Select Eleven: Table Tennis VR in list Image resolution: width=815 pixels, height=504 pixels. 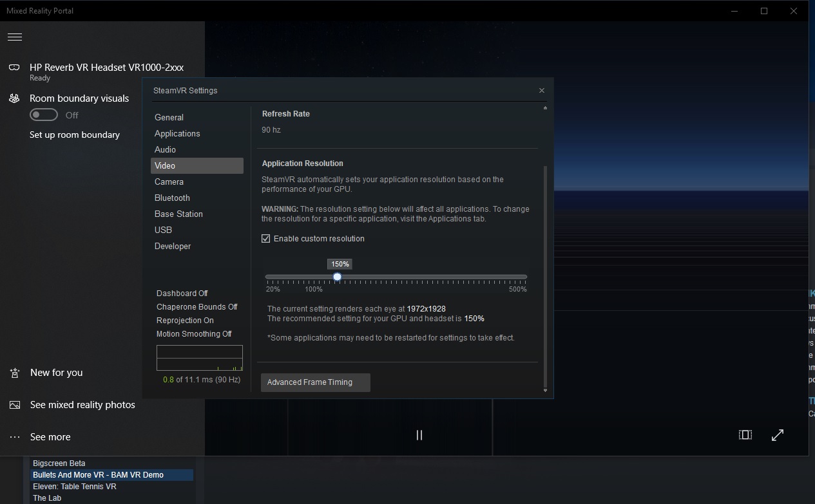pyautogui.click(x=75, y=487)
